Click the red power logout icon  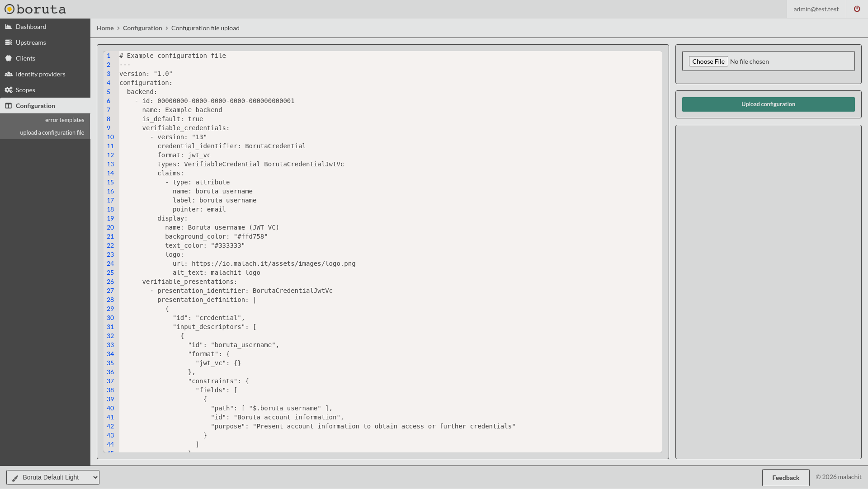coord(857,9)
